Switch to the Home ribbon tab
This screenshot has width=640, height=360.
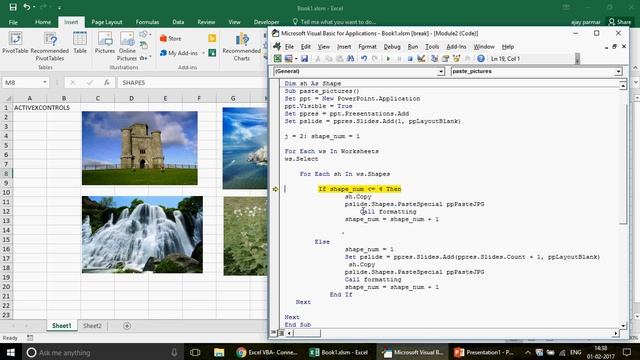coord(43,22)
